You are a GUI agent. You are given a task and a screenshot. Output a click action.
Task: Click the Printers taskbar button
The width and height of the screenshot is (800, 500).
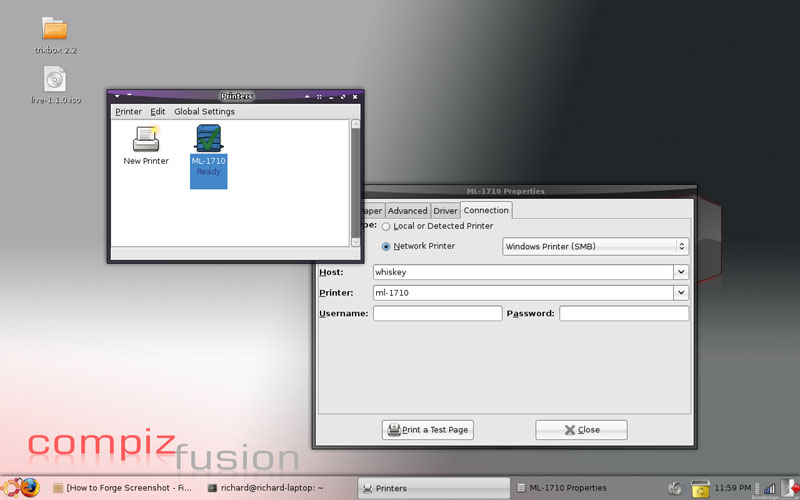(x=434, y=488)
